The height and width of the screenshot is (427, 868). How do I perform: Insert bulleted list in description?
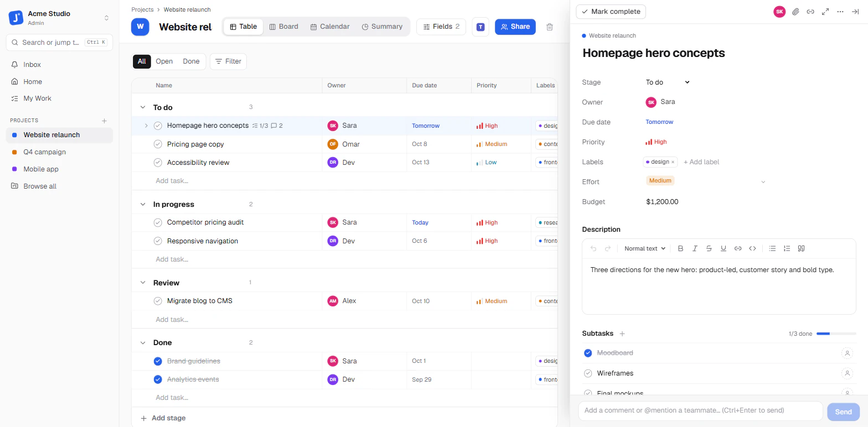[x=772, y=248]
